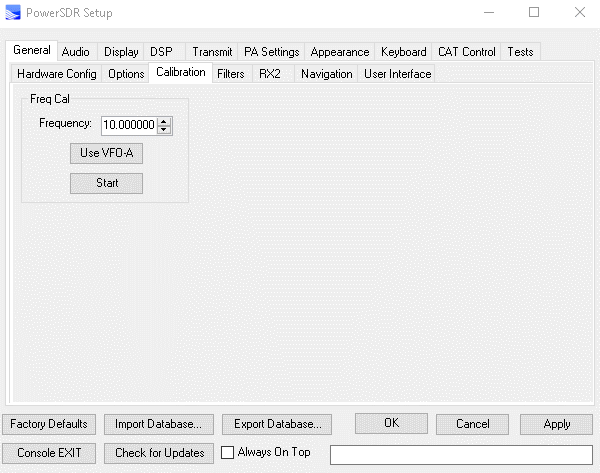Click the Calibration sub-tab
Screen dimensions: 600x473
click(181, 72)
